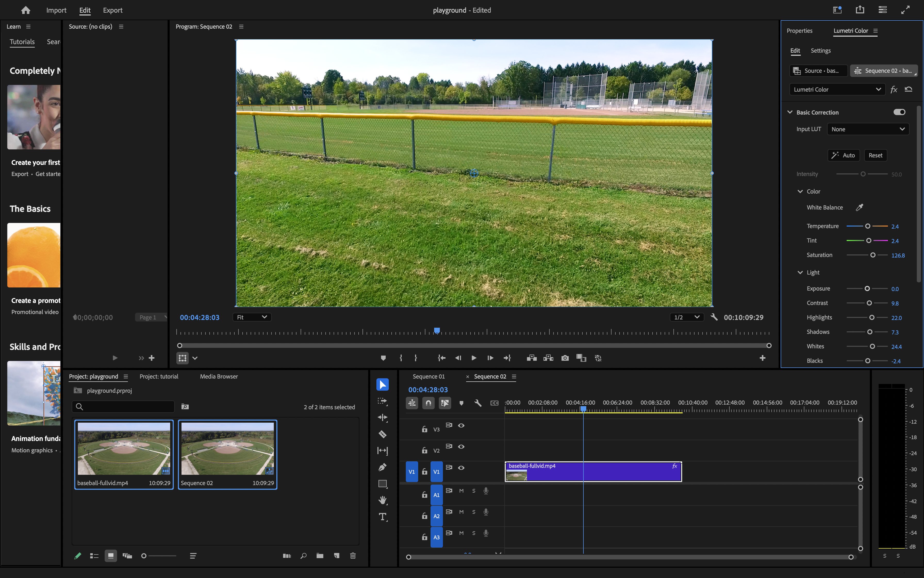
Task: Collapse the Color section
Action: point(800,191)
